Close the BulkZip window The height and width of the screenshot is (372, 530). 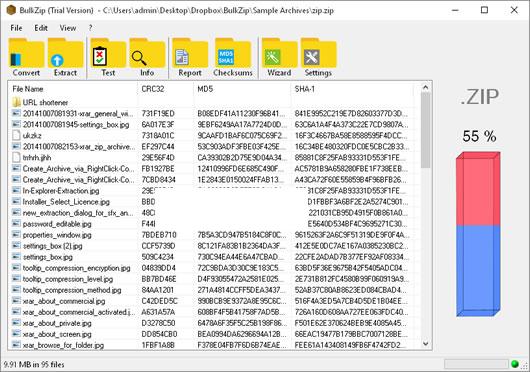click(514, 10)
